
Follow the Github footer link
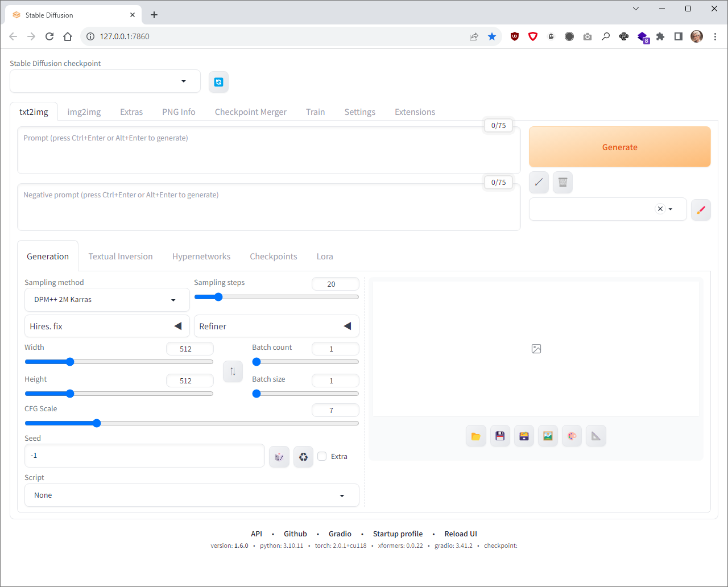point(296,534)
